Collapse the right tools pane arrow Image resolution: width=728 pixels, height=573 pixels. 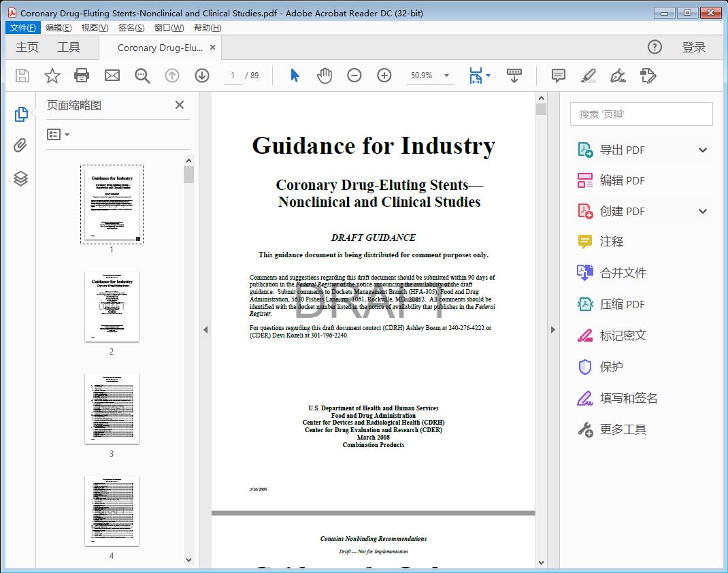tap(552, 329)
